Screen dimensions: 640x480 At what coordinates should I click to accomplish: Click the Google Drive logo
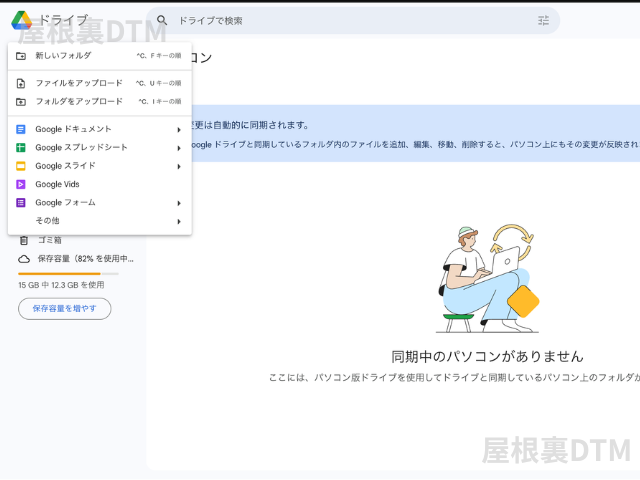coord(21,20)
